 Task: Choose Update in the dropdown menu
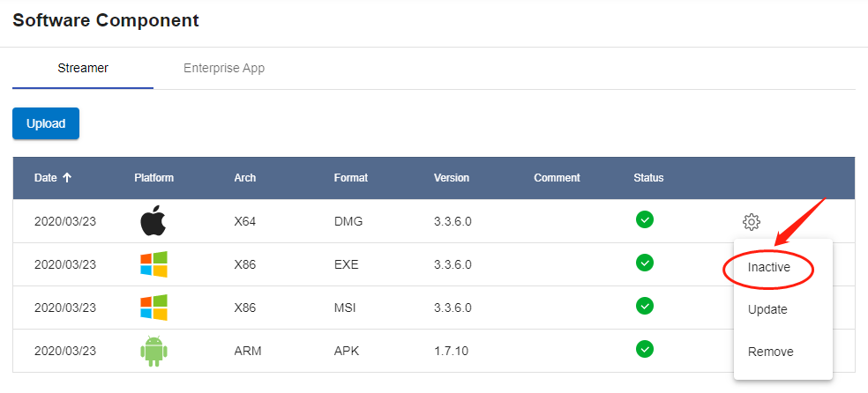(x=767, y=309)
